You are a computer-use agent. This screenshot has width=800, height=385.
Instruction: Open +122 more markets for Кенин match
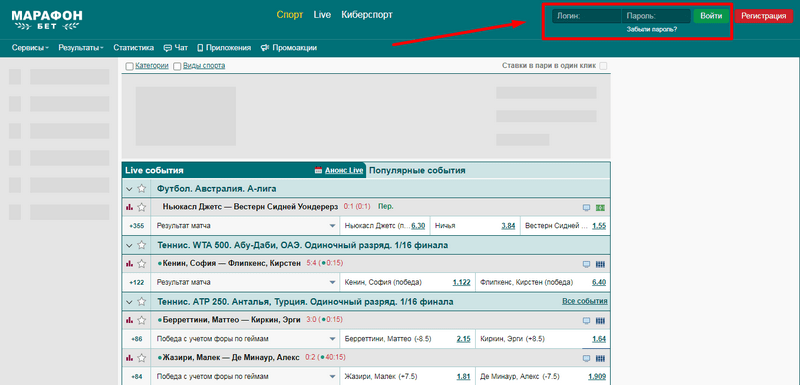tap(137, 282)
